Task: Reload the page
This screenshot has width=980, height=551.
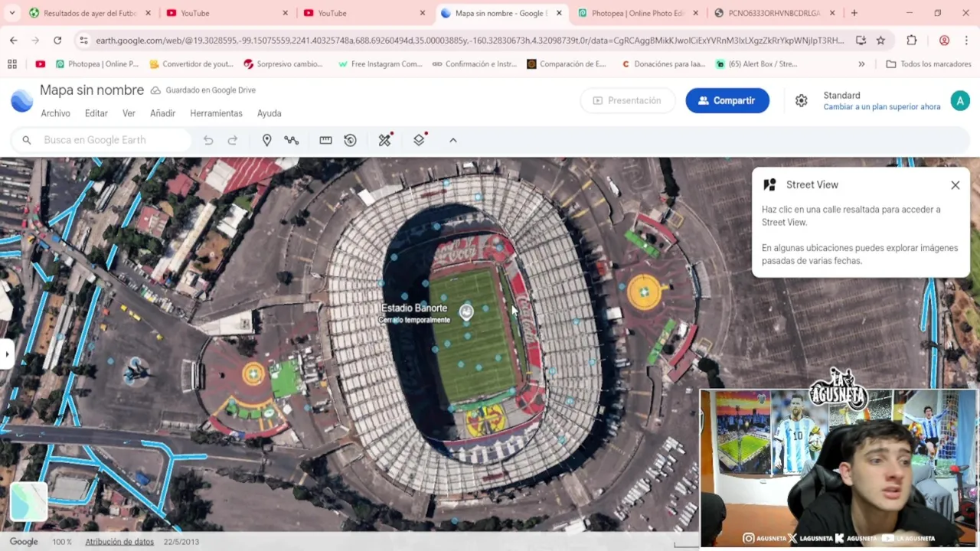Action: pyautogui.click(x=57, y=41)
